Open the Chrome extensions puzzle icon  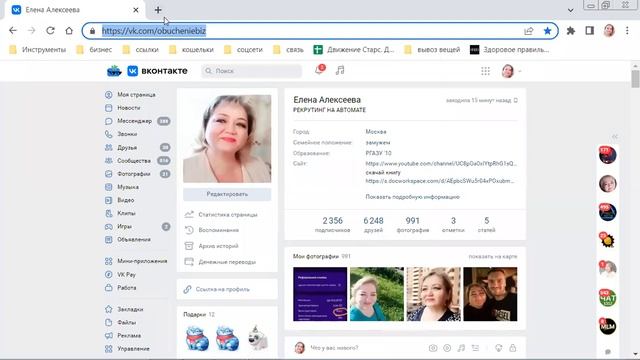(571, 31)
